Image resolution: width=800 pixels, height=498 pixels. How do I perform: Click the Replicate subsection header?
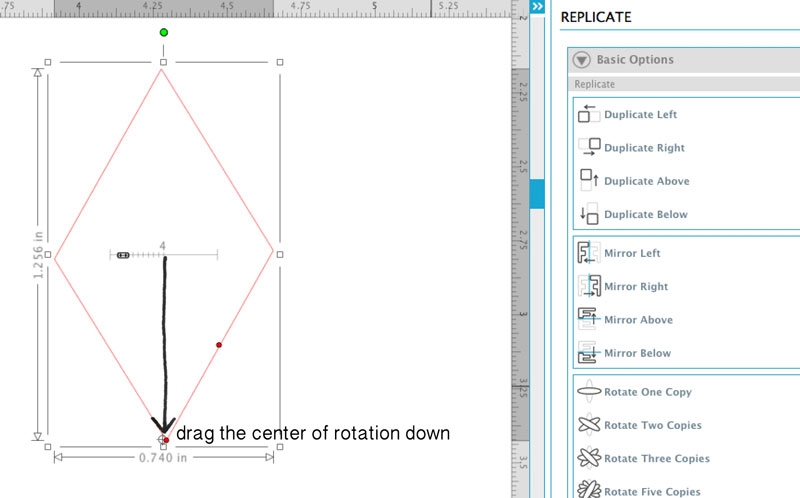point(684,84)
